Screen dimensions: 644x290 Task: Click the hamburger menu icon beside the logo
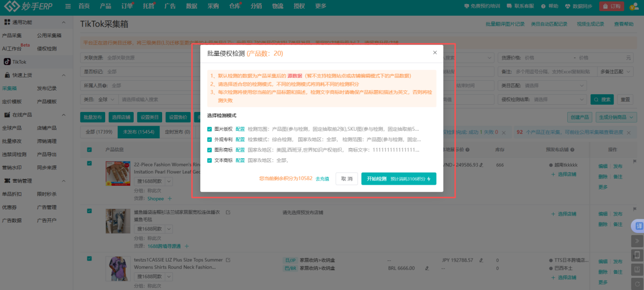pyautogui.click(x=68, y=6)
